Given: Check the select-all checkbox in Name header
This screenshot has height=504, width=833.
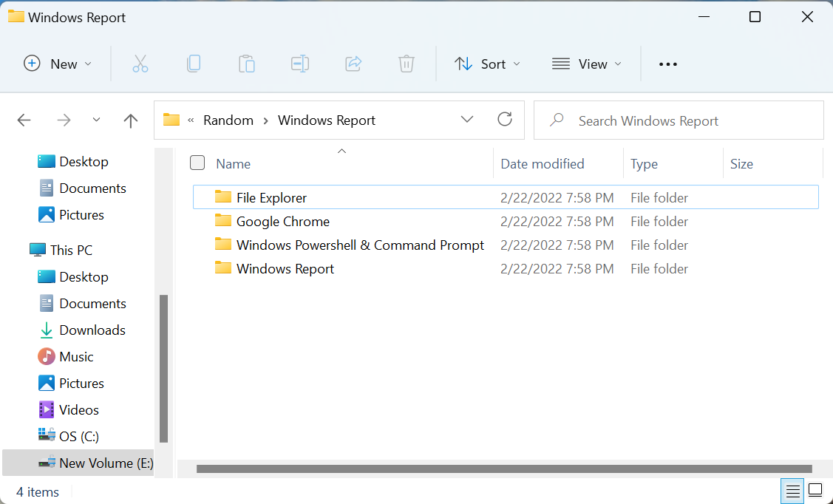Looking at the screenshot, I should click(x=197, y=163).
